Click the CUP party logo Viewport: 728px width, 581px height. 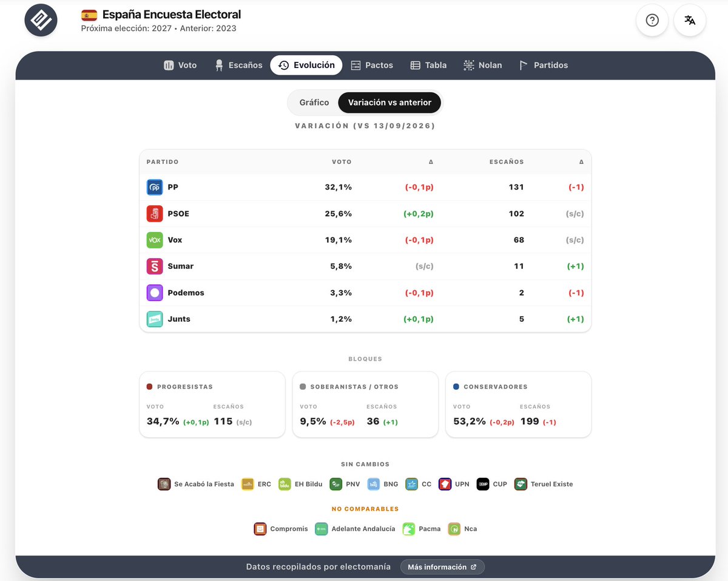coord(483,484)
